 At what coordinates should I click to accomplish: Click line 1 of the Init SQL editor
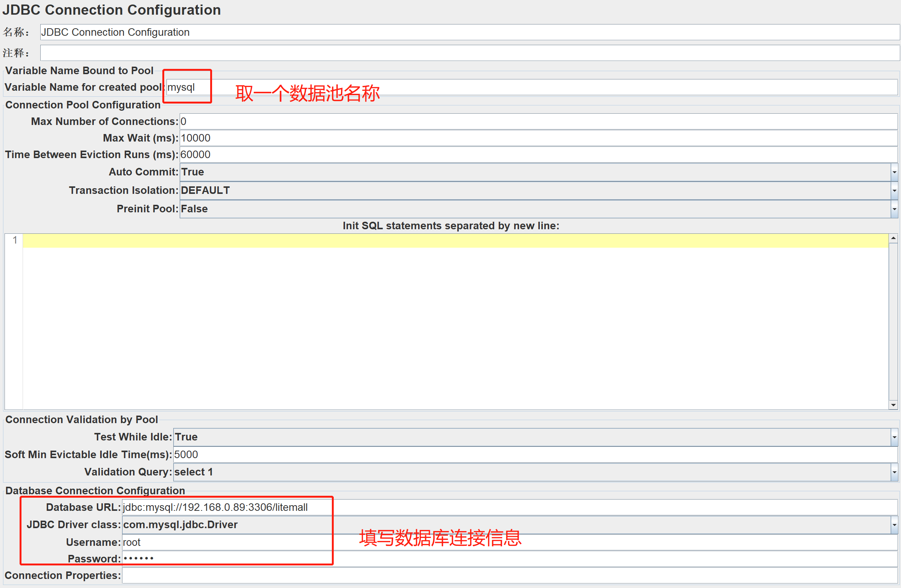(x=454, y=241)
